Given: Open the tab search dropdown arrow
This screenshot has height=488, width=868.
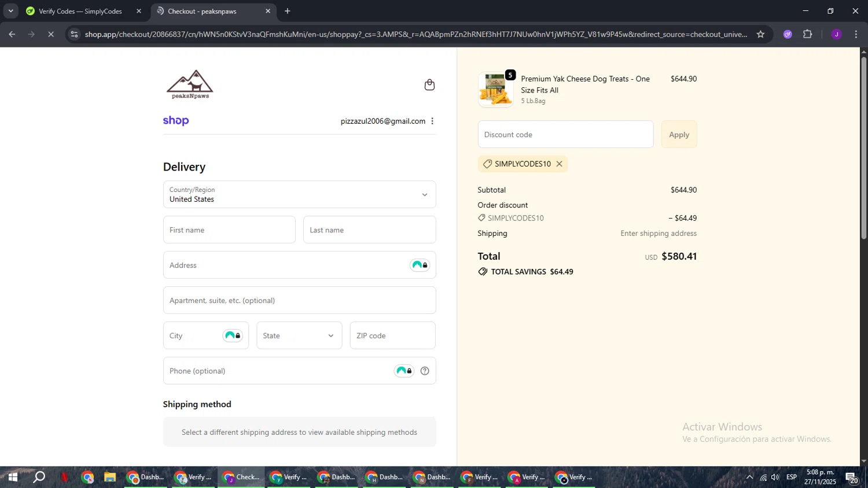Looking at the screenshot, I should 10,11.
